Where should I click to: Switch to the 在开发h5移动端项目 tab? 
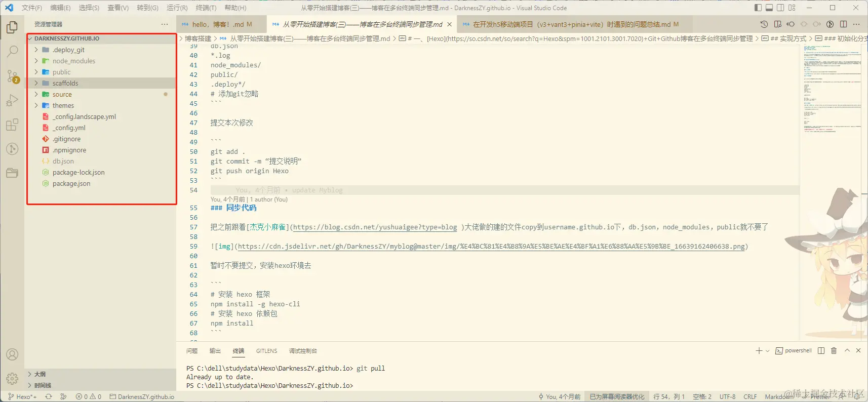coord(575,24)
